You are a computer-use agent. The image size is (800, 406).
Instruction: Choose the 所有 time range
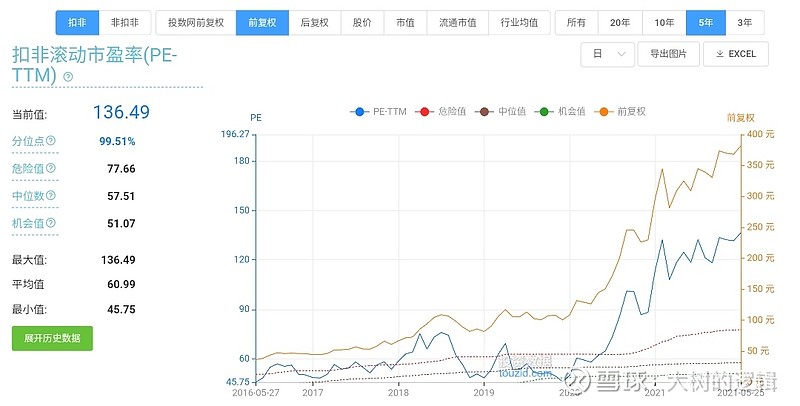pyautogui.click(x=576, y=22)
